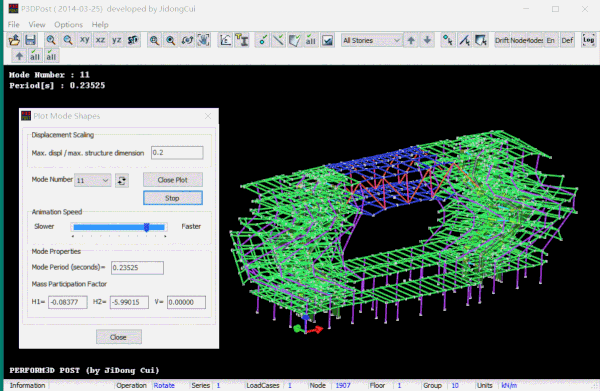Select the shell element picking tool

[x=481, y=40]
